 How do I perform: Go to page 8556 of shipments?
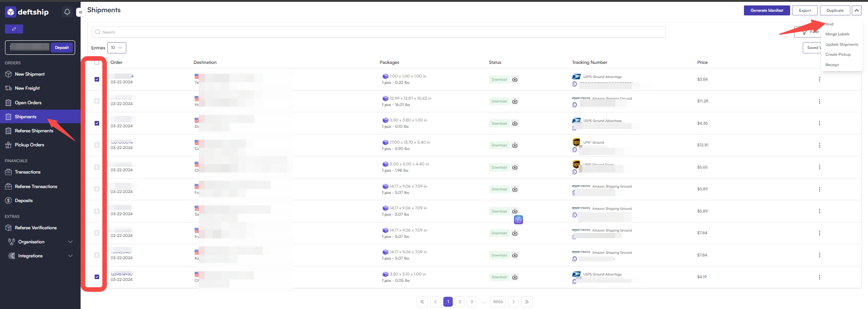pos(498,302)
